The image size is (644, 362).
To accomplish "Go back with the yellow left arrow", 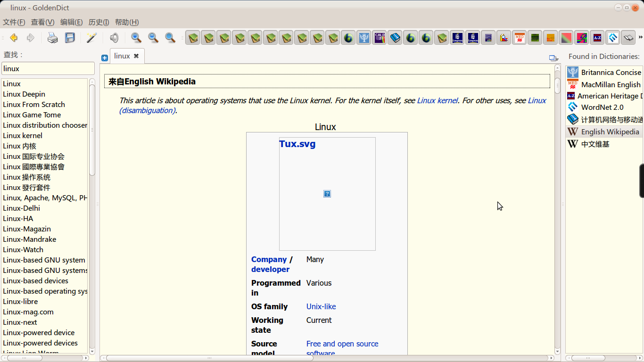I will (14, 38).
